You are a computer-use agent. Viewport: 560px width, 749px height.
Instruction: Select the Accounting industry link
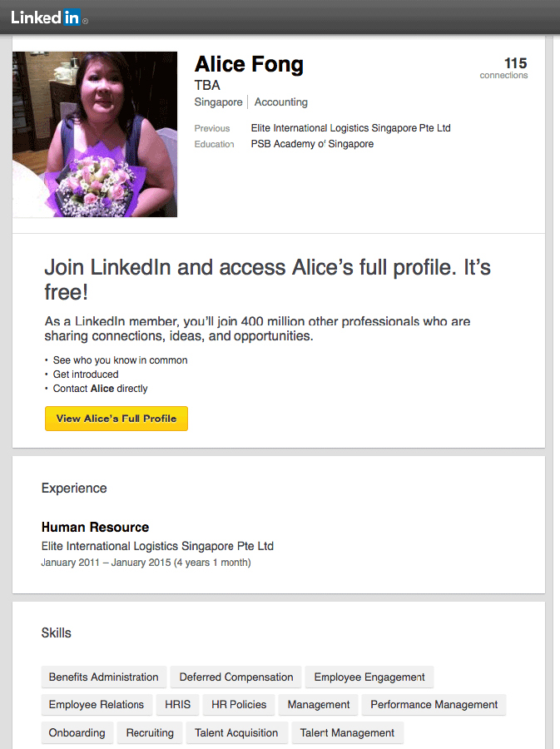click(281, 102)
